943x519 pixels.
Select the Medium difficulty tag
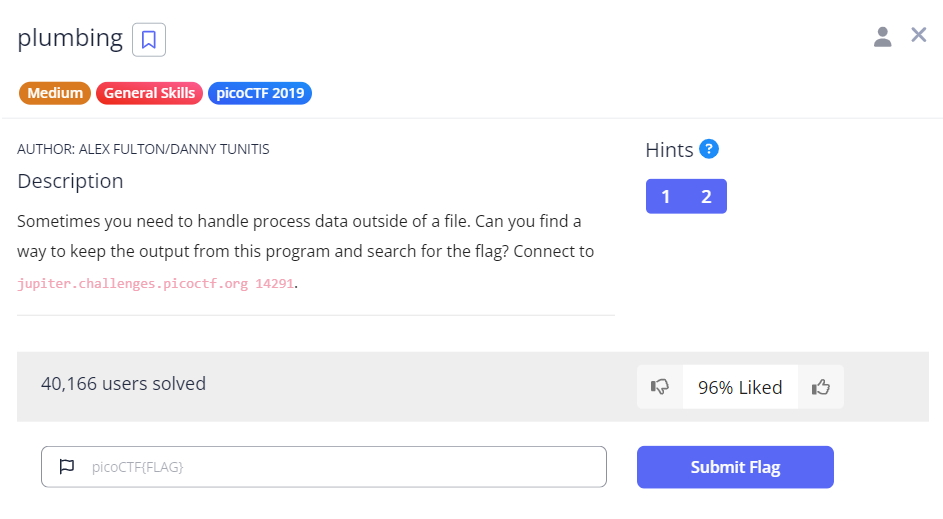coord(55,93)
